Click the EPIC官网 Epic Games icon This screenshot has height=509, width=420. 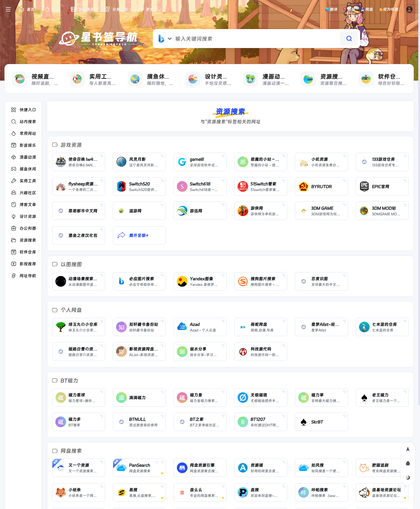[x=364, y=186]
